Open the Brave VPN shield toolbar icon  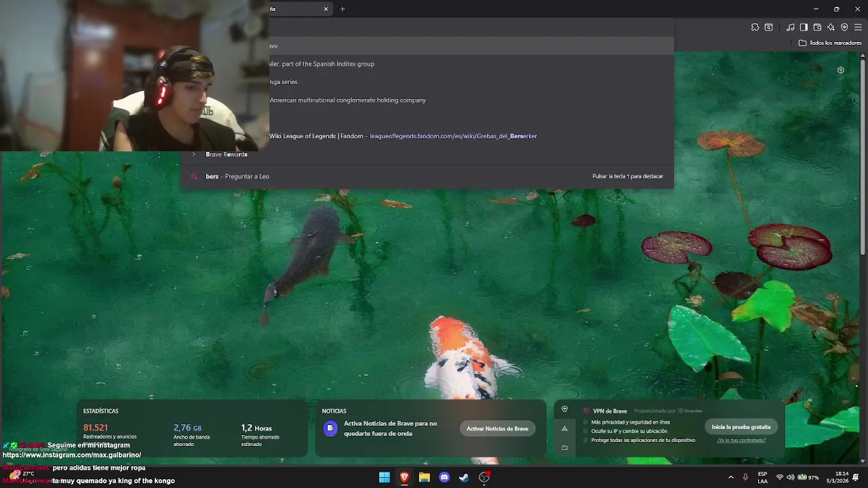click(x=844, y=27)
